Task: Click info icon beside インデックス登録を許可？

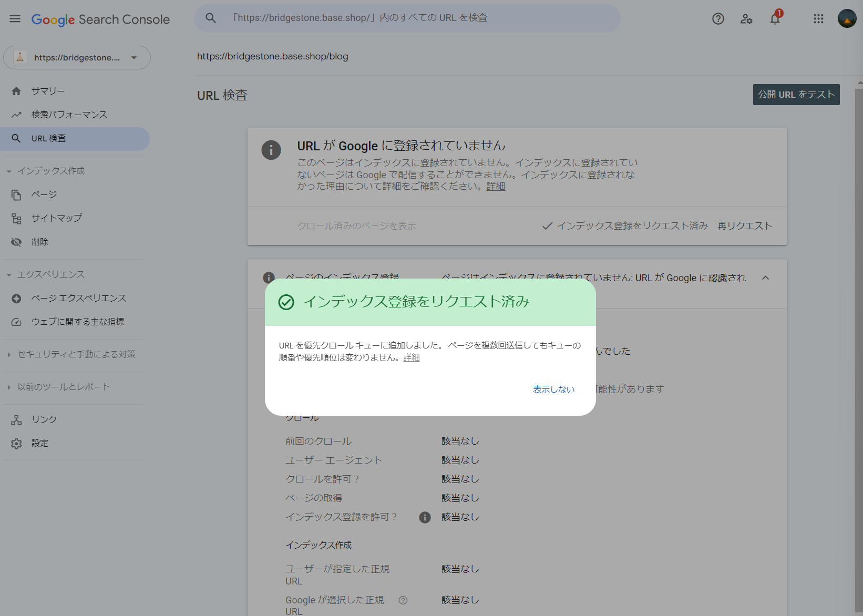Action: pyautogui.click(x=425, y=517)
